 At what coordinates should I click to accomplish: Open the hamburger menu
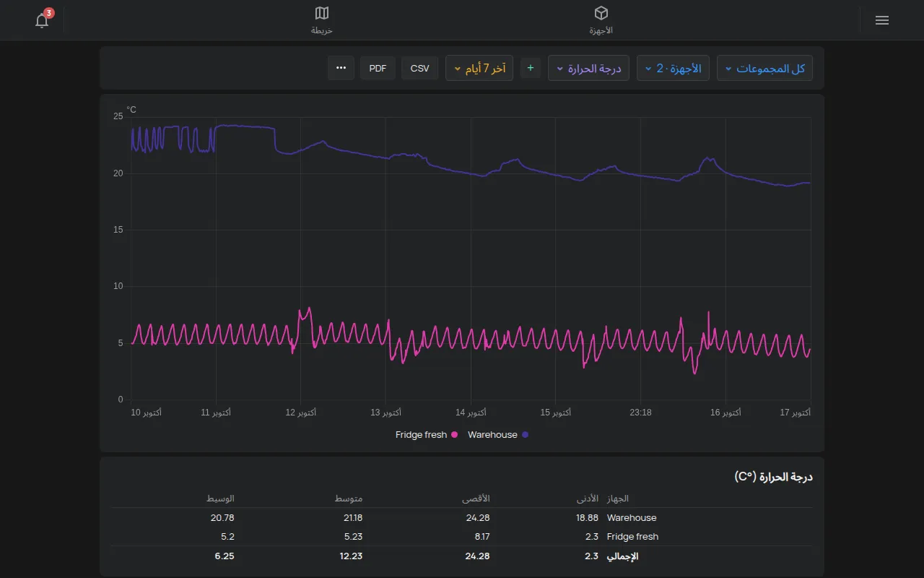881,20
